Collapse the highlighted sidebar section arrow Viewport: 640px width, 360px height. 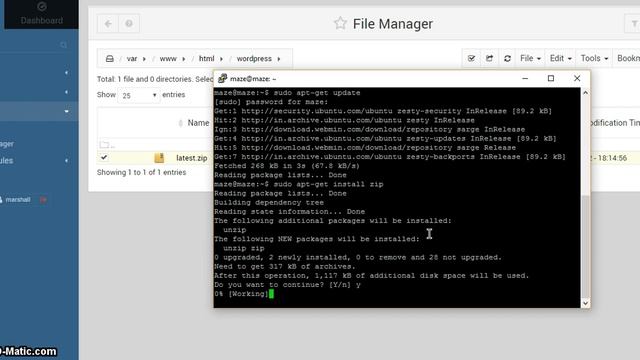point(67,111)
